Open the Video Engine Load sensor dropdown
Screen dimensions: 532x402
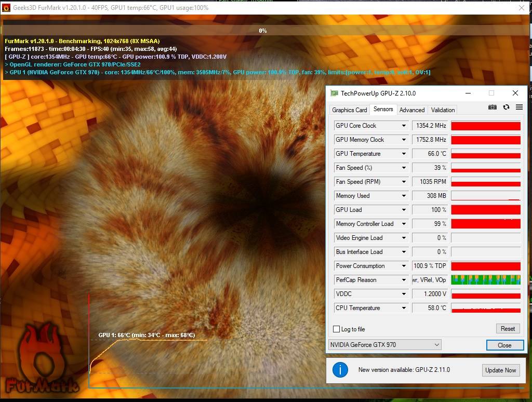(404, 238)
